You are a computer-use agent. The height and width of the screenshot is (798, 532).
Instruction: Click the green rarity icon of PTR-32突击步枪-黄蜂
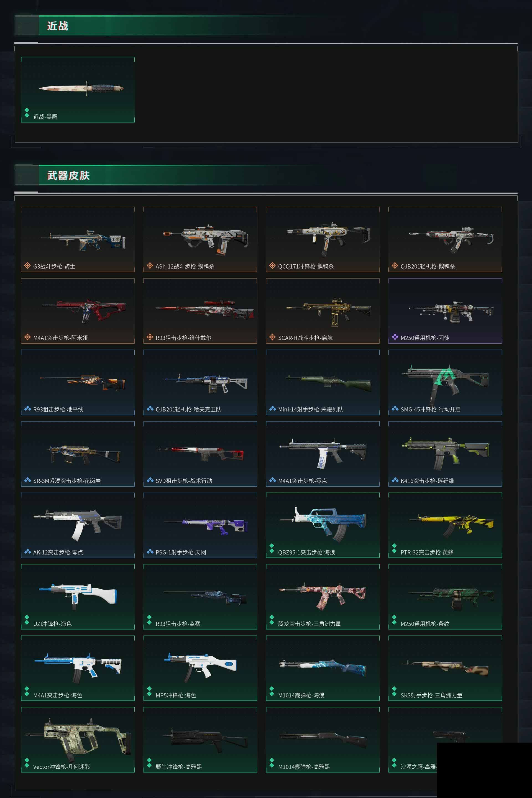[394, 548]
